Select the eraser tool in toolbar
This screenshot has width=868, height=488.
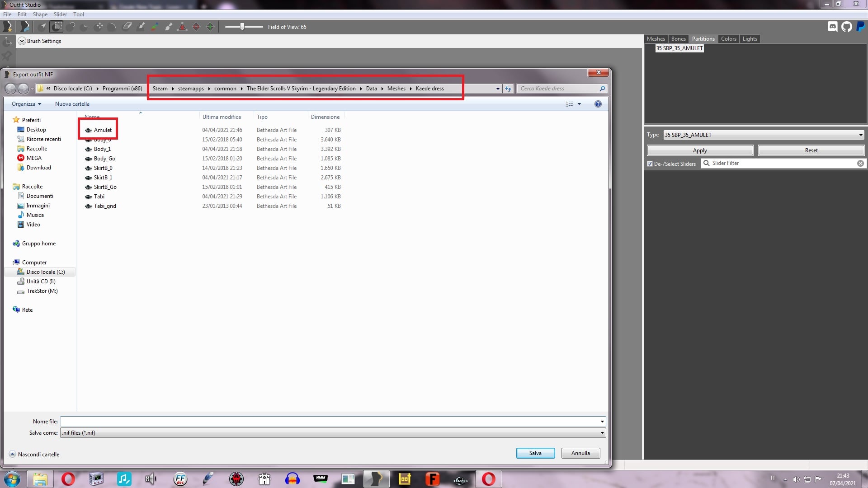click(127, 27)
